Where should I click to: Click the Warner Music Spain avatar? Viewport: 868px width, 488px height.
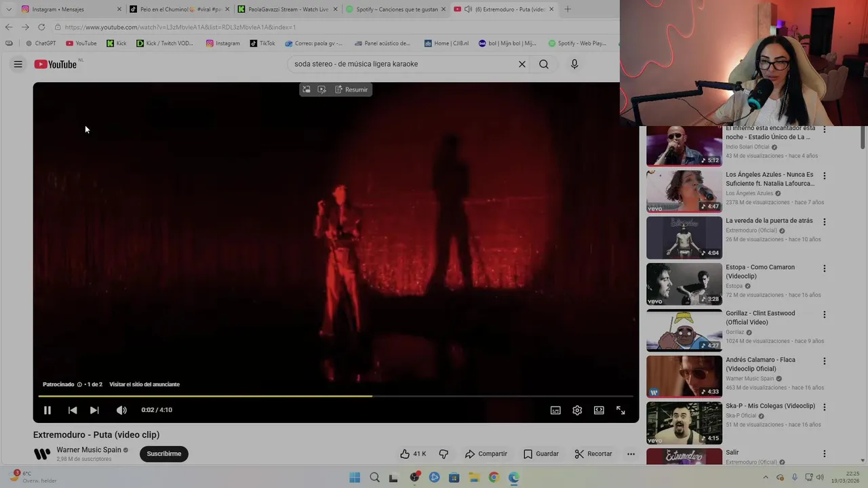coord(42,454)
